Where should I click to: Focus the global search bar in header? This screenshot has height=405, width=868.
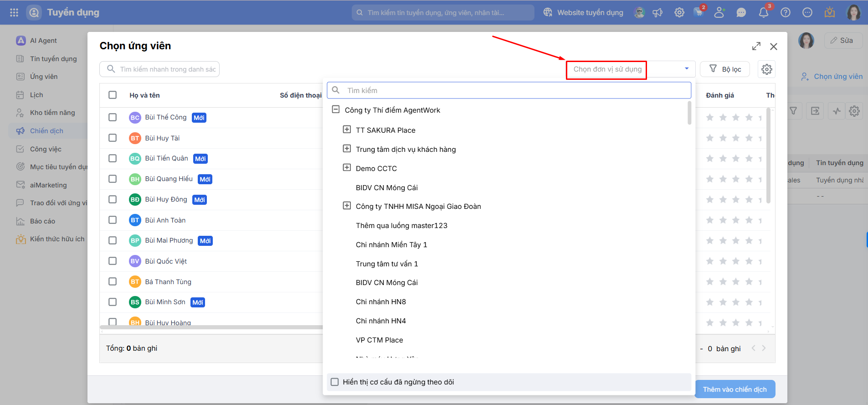click(x=443, y=12)
